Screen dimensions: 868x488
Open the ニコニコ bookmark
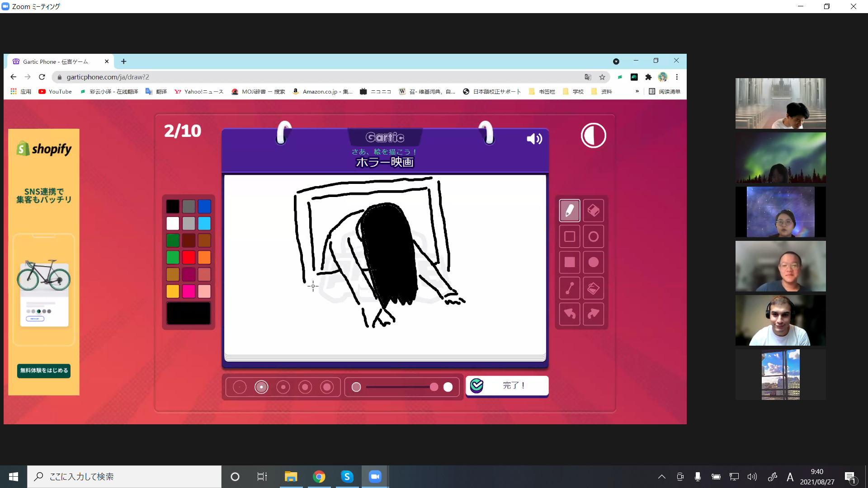coord(376,91)
